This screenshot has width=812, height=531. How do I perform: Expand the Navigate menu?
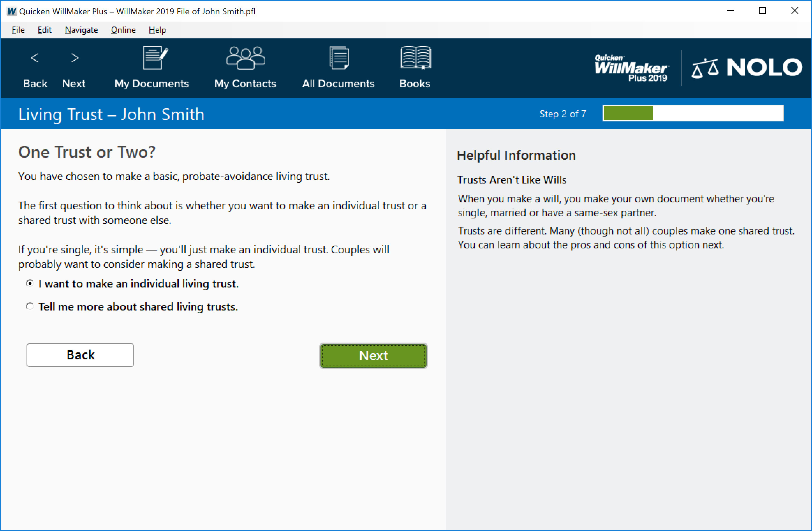81,30
